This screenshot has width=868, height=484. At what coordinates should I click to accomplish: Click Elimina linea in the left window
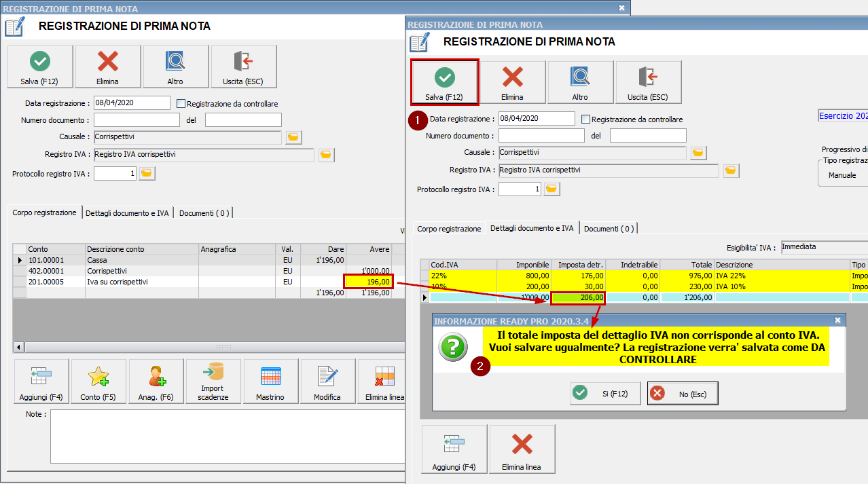pyautogui.click(x=382, y=381)
